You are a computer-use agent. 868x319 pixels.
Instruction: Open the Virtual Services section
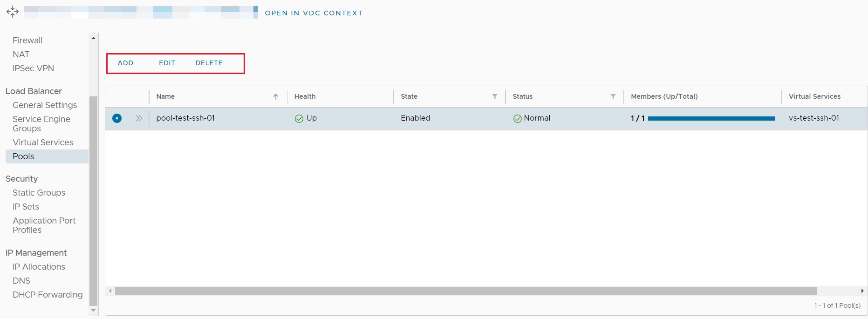pyautogui.click(x=43, y=143)
